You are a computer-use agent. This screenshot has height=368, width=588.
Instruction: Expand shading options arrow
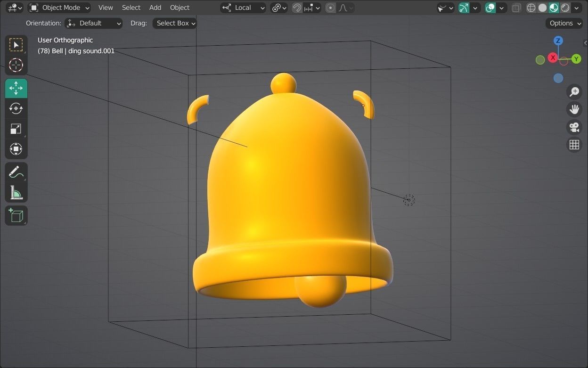577,8
